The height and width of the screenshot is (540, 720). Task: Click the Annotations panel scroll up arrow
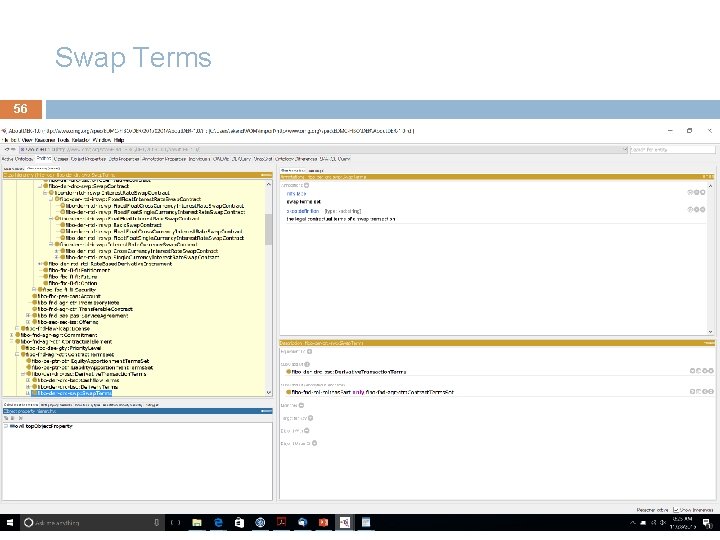click(x=710, y=186)
